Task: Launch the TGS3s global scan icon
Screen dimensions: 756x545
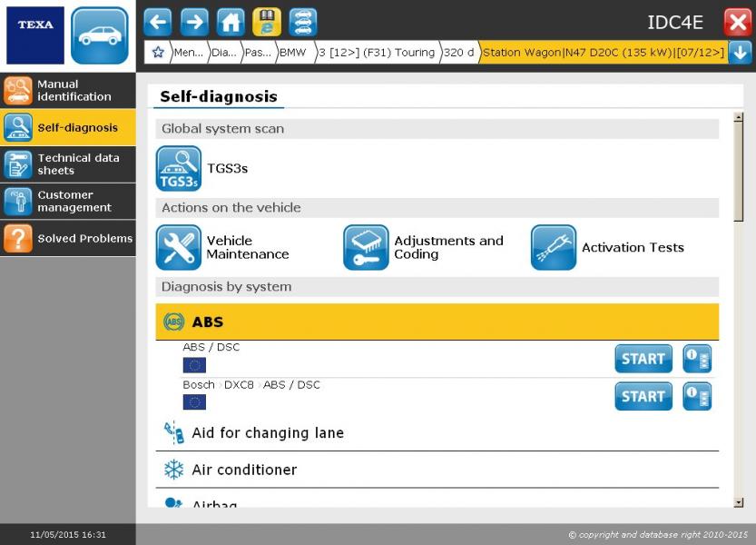Action: [x=179, y=168]
